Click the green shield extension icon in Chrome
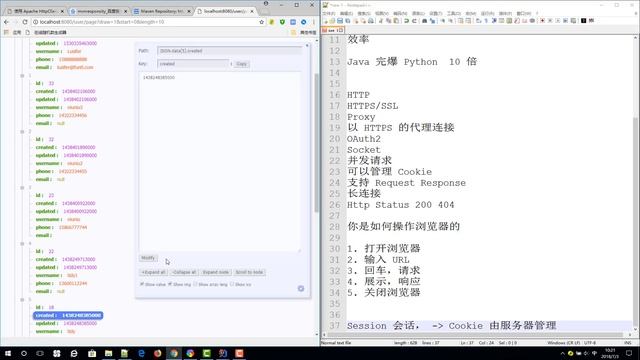The image size is (640, 360). point(282,22)
